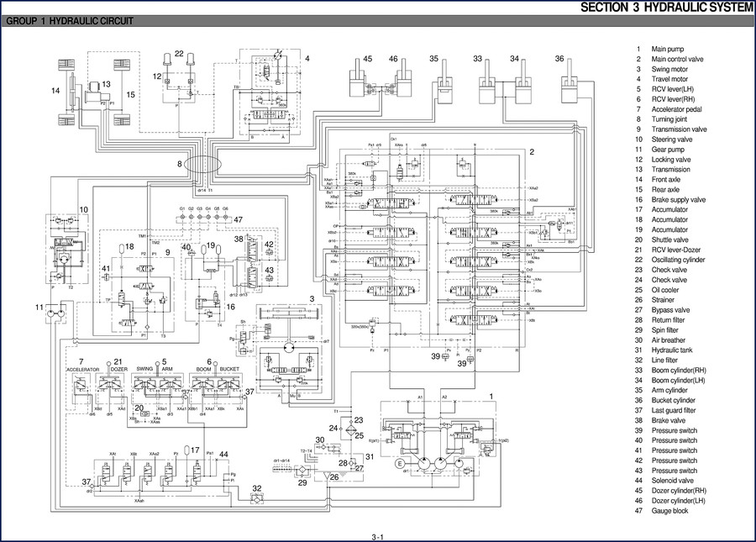The height and width of the screenshot is (542, 756).
Task: Click the G1 gauge port symbol
Action: tap(182, 218)
